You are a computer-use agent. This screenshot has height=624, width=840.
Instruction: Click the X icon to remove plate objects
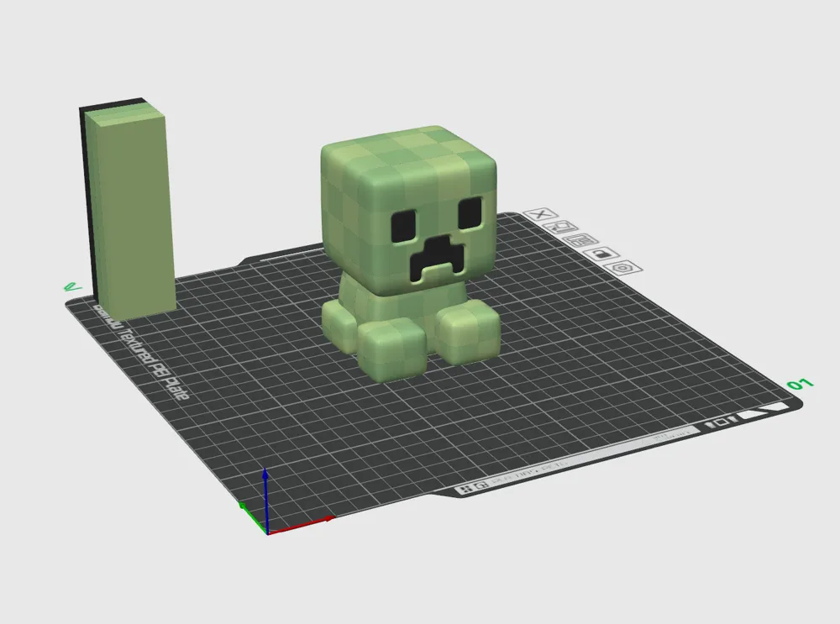pyautogui.click(x=540, y=215)
